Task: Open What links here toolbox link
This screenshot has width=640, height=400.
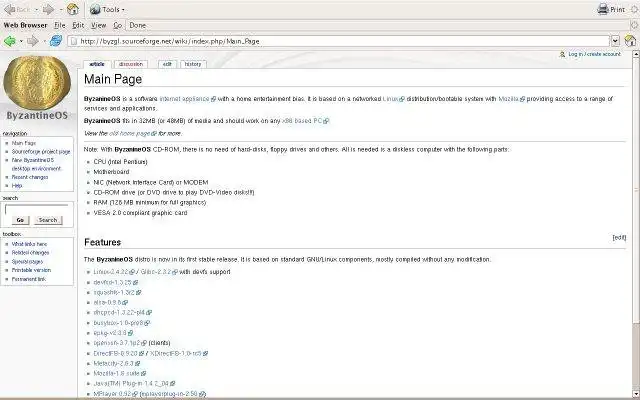Action: point(29,244)
